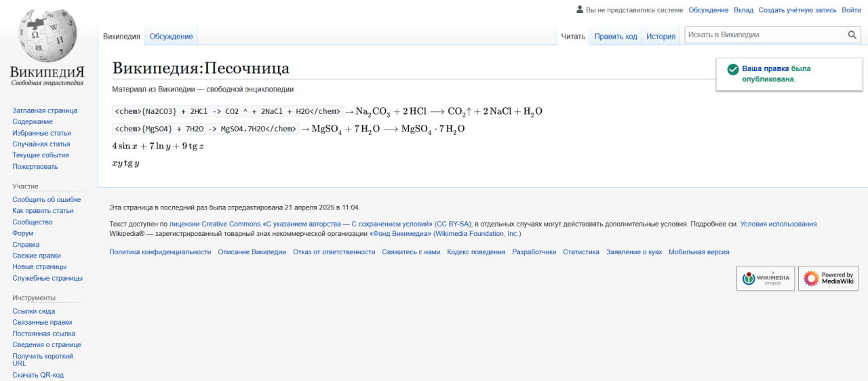Click the 'xy tg y' formula
The width and height of the screenshot is (868, 381).
coord(125,163)
